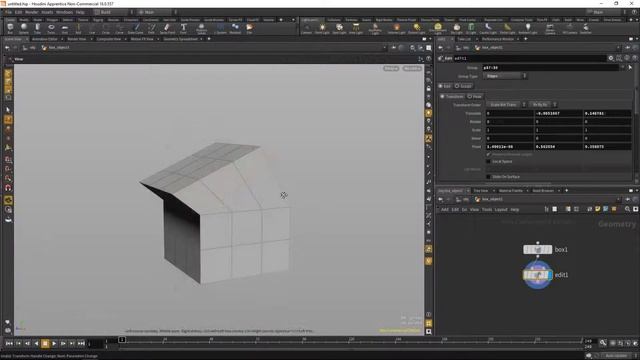Add a Point Light from shelf
The image size is (640, 360).
point(322,28)
